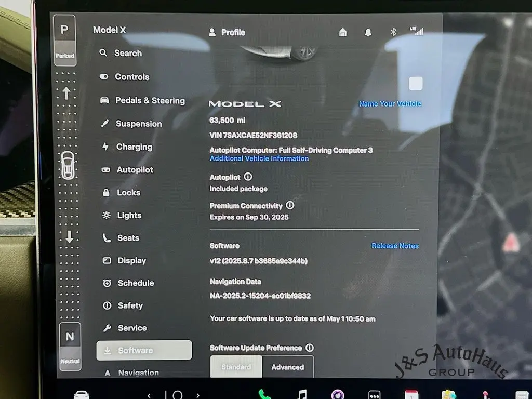
Task: Select the Safety menu item
Action: pyautogui.click(x=123, y=305)
